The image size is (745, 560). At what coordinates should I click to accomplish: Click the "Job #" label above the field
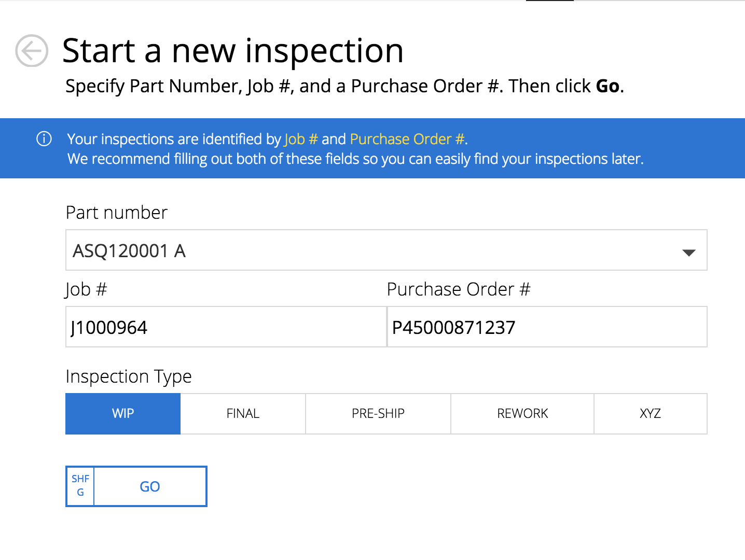[x=86, y=289]
